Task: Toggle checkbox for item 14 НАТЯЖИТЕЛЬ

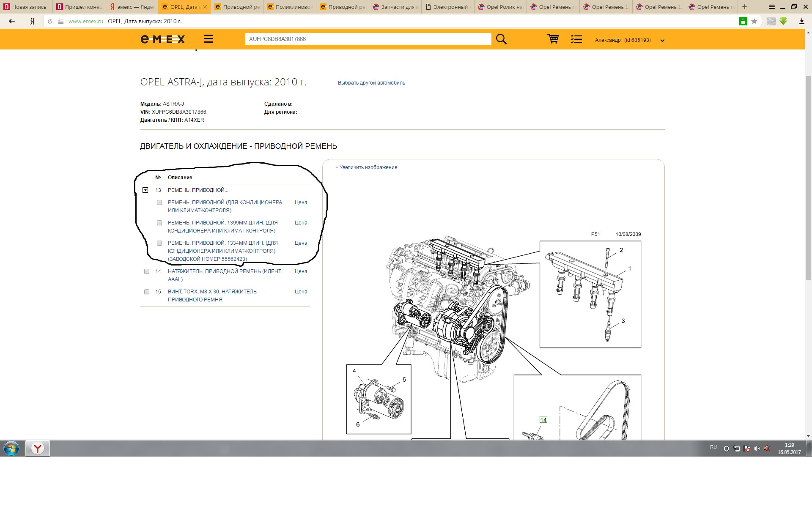Action: coord(147,271)
